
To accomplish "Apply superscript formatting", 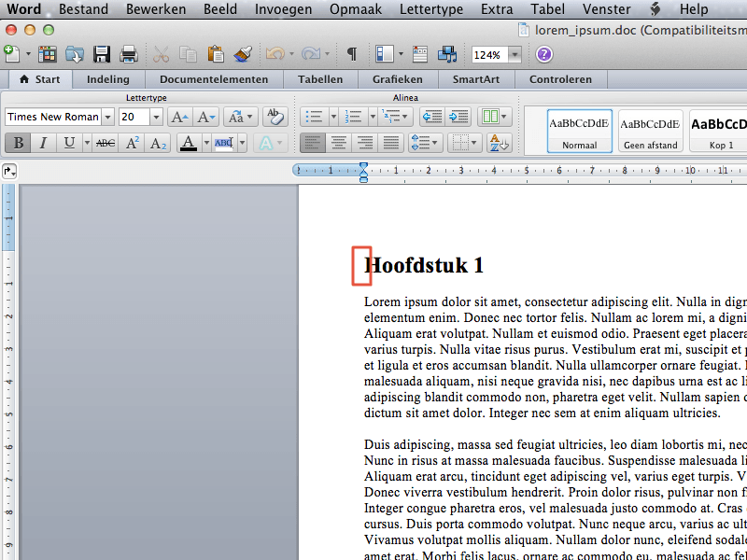I will coord(132,143).
